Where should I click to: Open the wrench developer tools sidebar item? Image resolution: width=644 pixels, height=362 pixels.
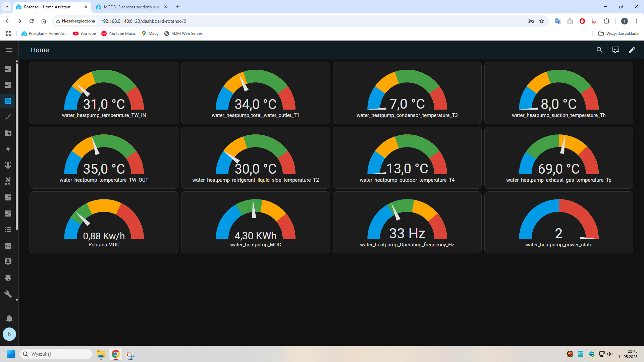pyautogui.click(x=8, y=294)
